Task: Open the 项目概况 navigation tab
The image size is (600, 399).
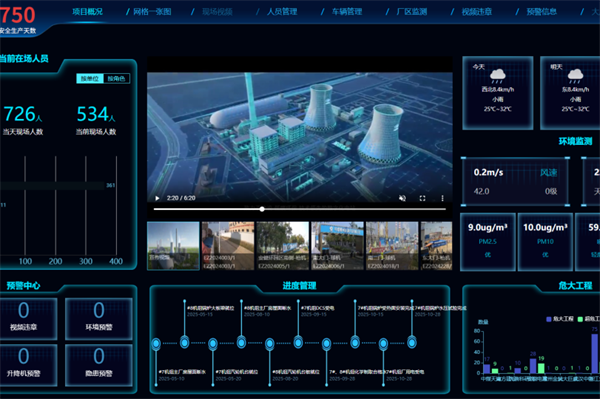Action: tap(88, 11)
